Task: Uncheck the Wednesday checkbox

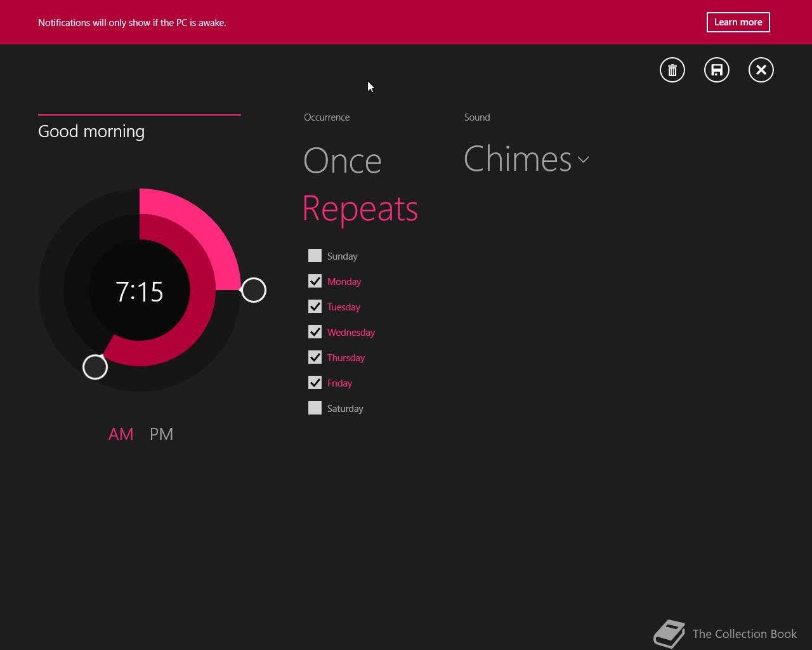Action: pyautogui.click(x=315, y=332)
